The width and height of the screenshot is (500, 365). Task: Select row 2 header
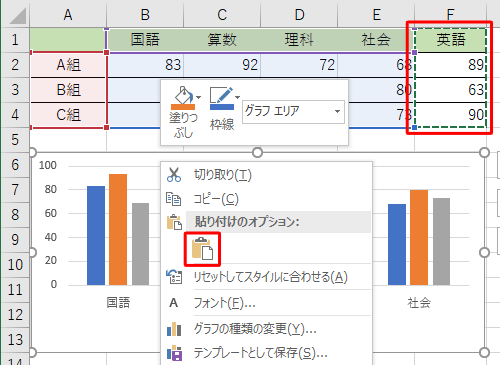15,65
